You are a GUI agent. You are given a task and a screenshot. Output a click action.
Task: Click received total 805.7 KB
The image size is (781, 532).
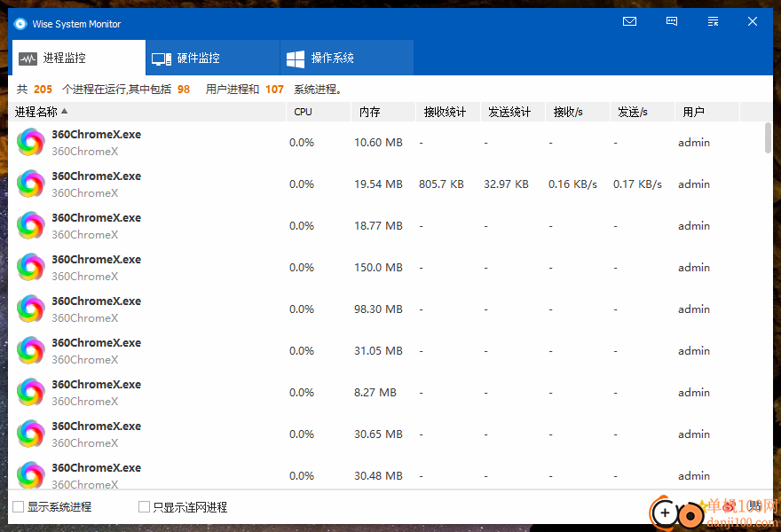[441, 184]
